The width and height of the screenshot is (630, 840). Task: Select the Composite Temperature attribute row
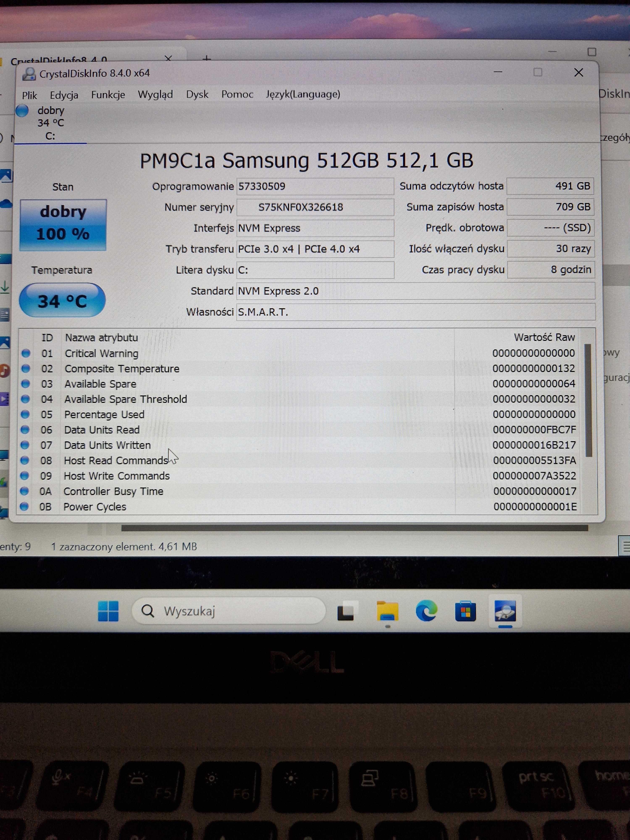click(x=300, y=369)
